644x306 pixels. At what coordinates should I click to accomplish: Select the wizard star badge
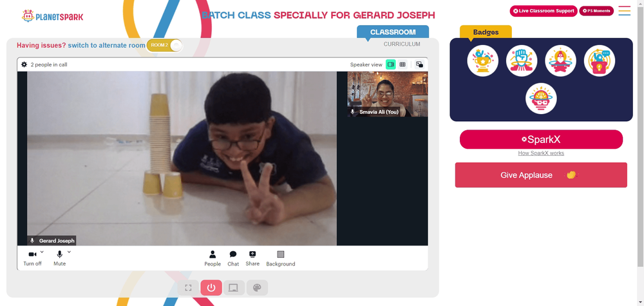560,61
